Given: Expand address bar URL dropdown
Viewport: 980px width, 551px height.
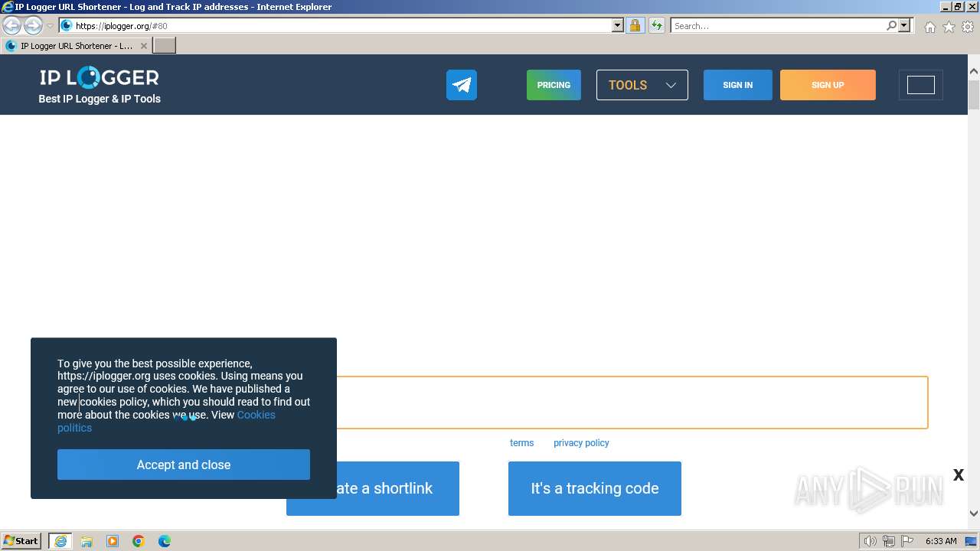Looking at the screenshot, I should click(x=618, y=25).
